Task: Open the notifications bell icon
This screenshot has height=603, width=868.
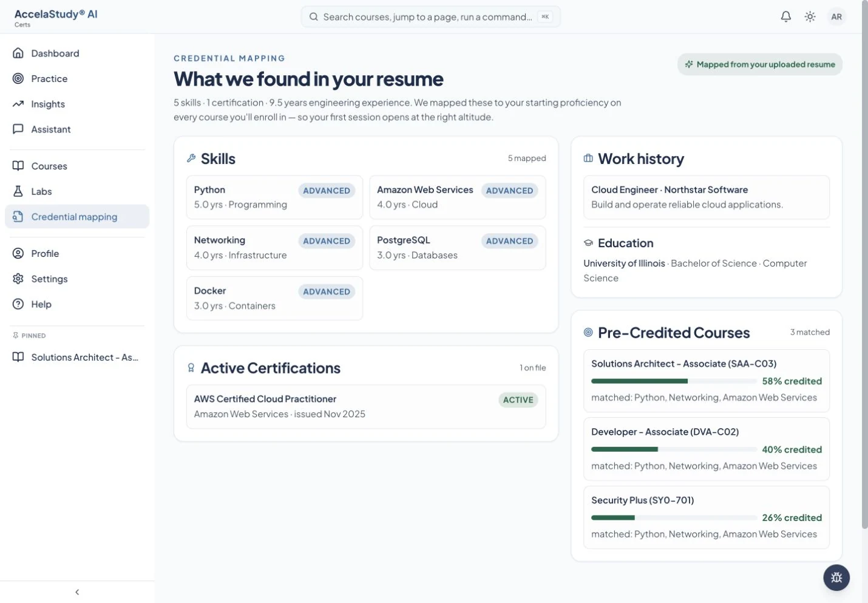Action: [x=785, y=16]
